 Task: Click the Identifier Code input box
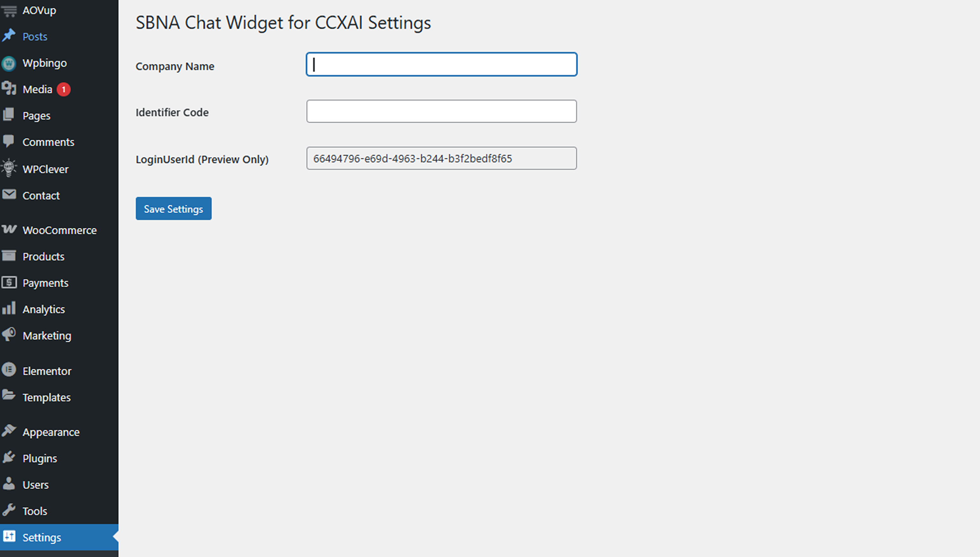(x=441, y=111)
